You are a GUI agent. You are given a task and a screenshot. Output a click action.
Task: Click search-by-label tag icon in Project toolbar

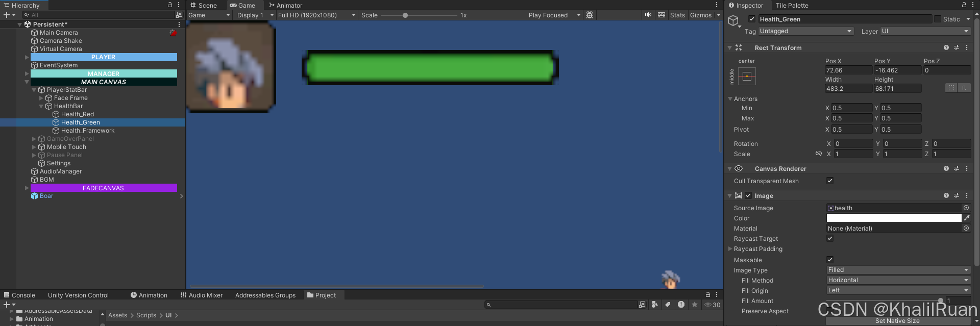click(668, 305)
